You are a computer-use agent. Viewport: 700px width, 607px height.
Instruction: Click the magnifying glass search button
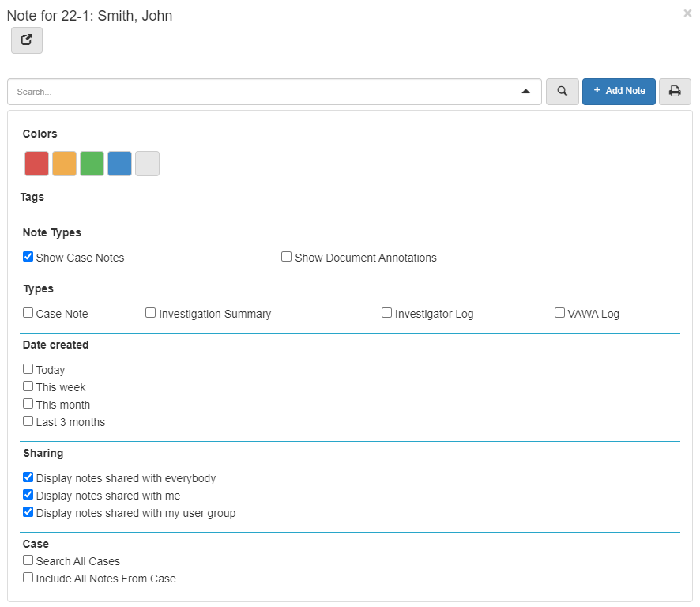coord(562,92)
